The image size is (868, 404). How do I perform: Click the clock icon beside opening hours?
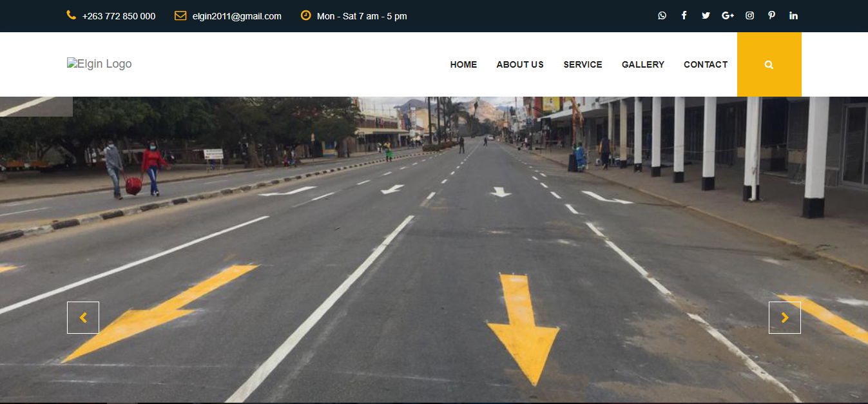point(306,15)
